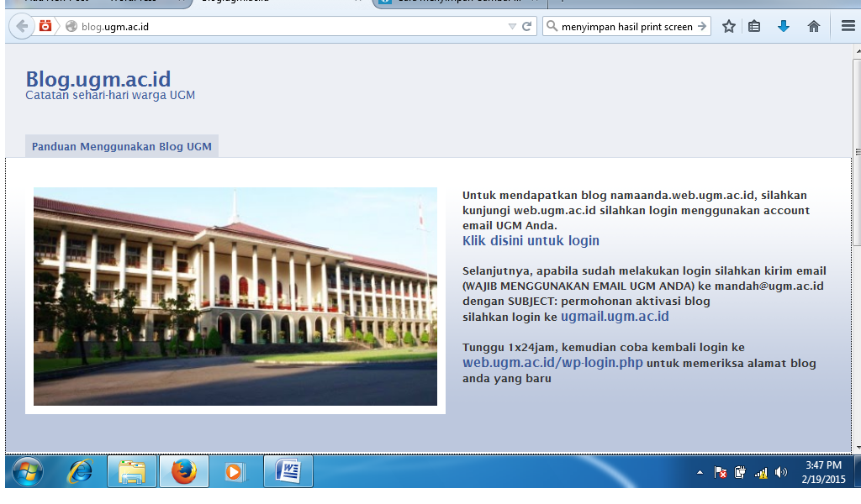Go to the Firefox home page icon
Image resolution: width=861 pixels, height=504 pixels.
coord(814,26)
